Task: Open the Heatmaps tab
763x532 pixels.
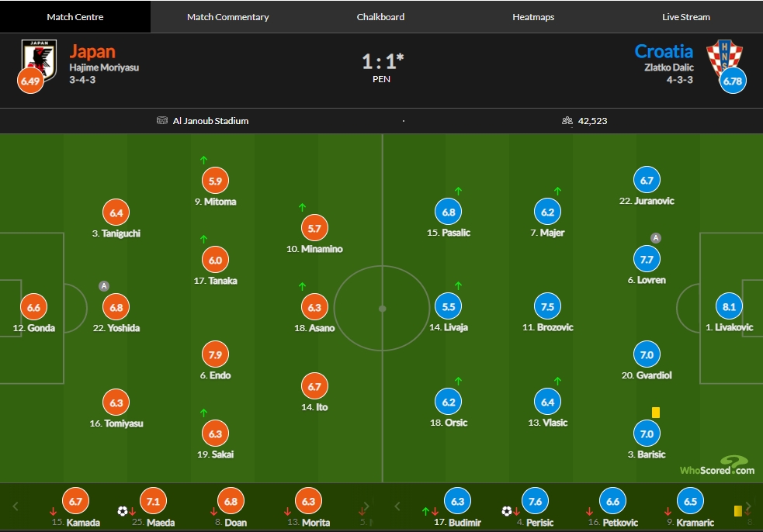Action: [533, 16]
